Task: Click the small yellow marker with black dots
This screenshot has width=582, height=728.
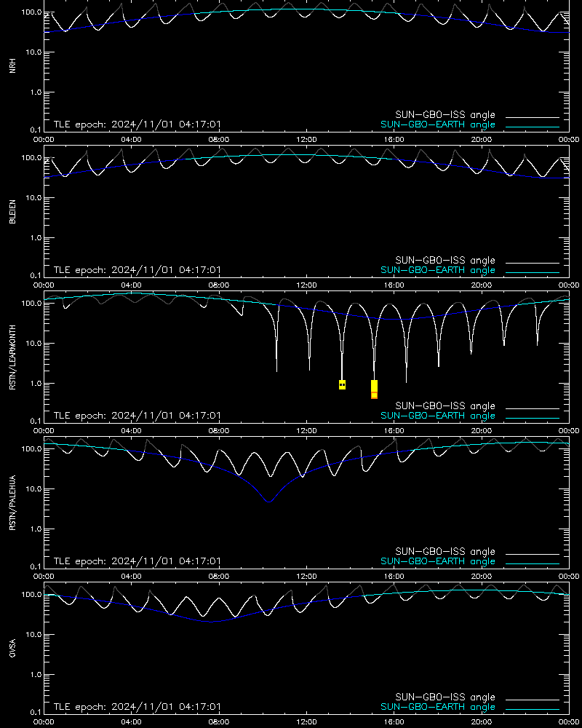Action: click(x=342, y=385)
